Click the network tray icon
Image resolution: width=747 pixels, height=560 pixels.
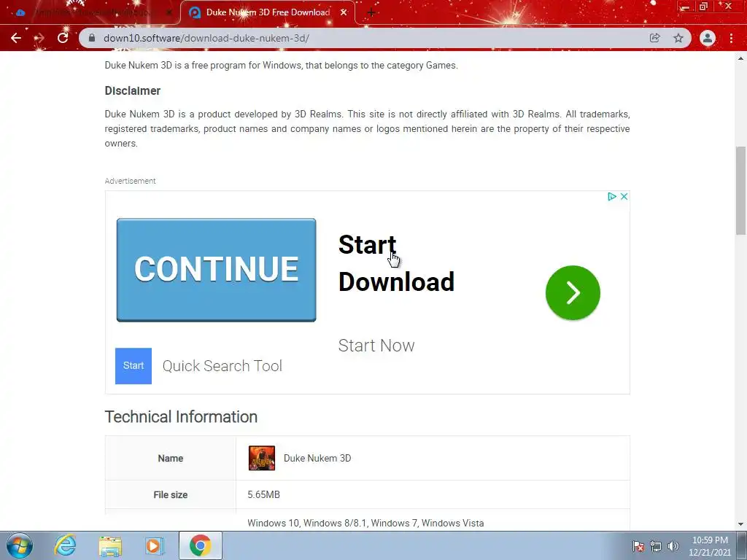[x=656, y=546]
